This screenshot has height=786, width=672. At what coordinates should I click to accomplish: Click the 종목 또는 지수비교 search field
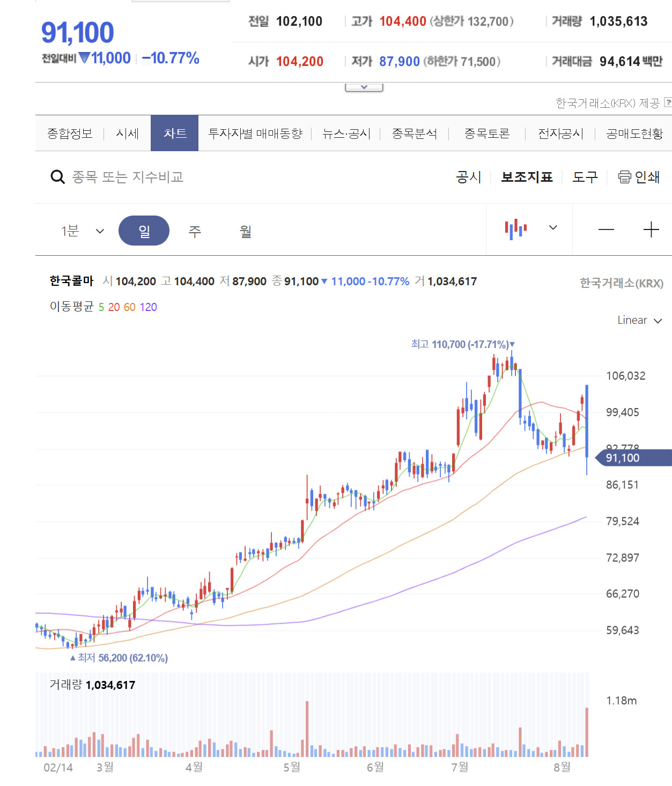(128, 177)
